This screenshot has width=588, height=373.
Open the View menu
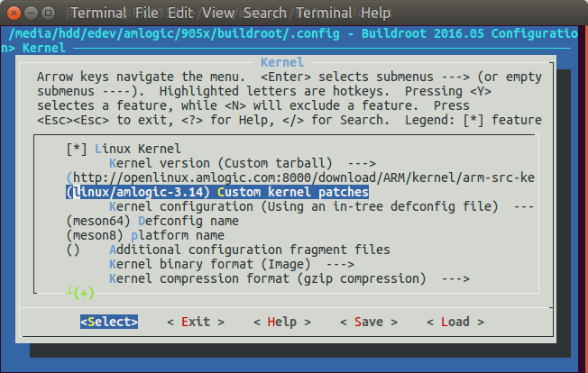218,14
